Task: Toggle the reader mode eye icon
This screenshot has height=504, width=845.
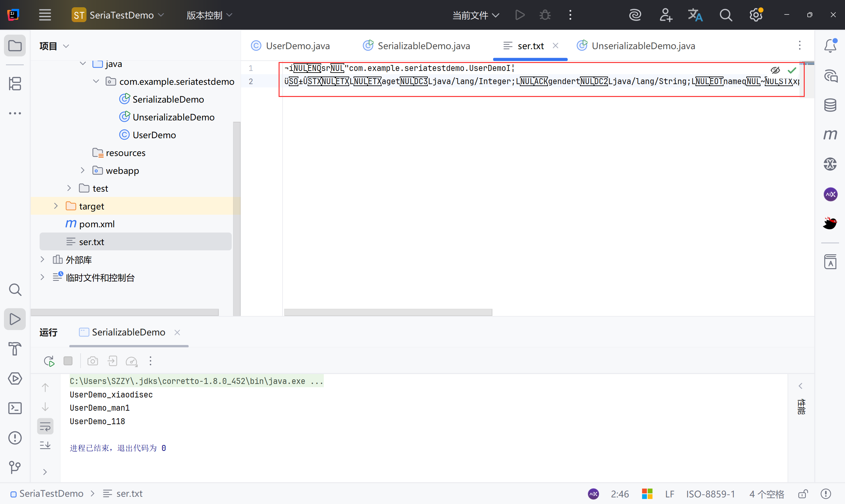Action: [x=775, y=70]
